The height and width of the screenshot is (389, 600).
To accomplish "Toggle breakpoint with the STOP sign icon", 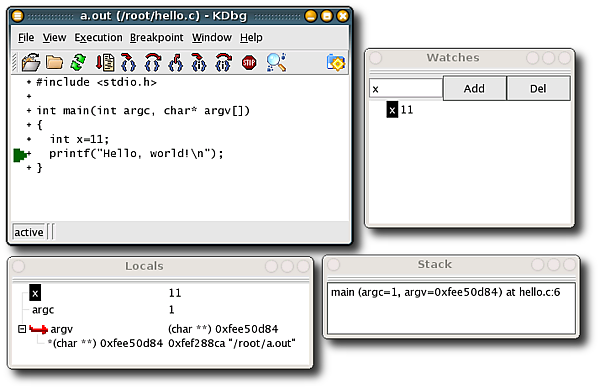I will (249, 62).
